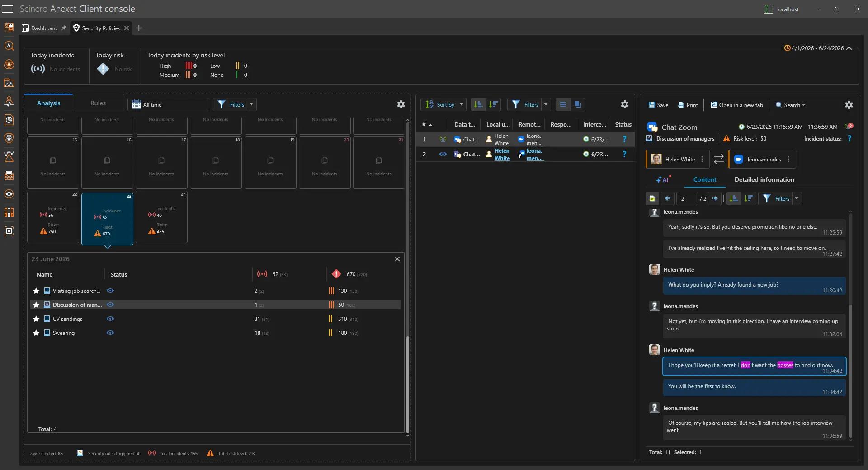Toggle star for CV sendings rule
868x470 pixels.
click(x=36, y=320)
